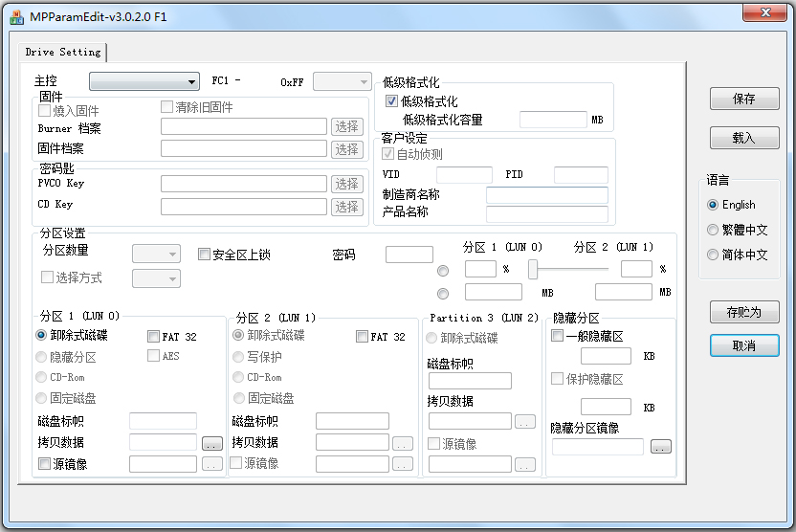The image size is (796, 532).
Task: Click 磁盘标帜 field under Partition 3
Action: click(x=470, y=381)
